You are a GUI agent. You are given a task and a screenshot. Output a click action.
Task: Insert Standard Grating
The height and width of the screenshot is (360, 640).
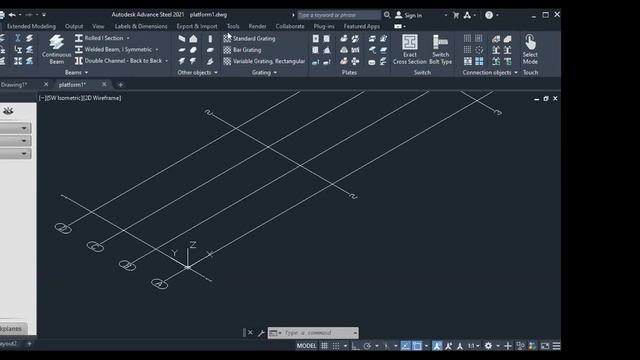[x=249, y=38]
